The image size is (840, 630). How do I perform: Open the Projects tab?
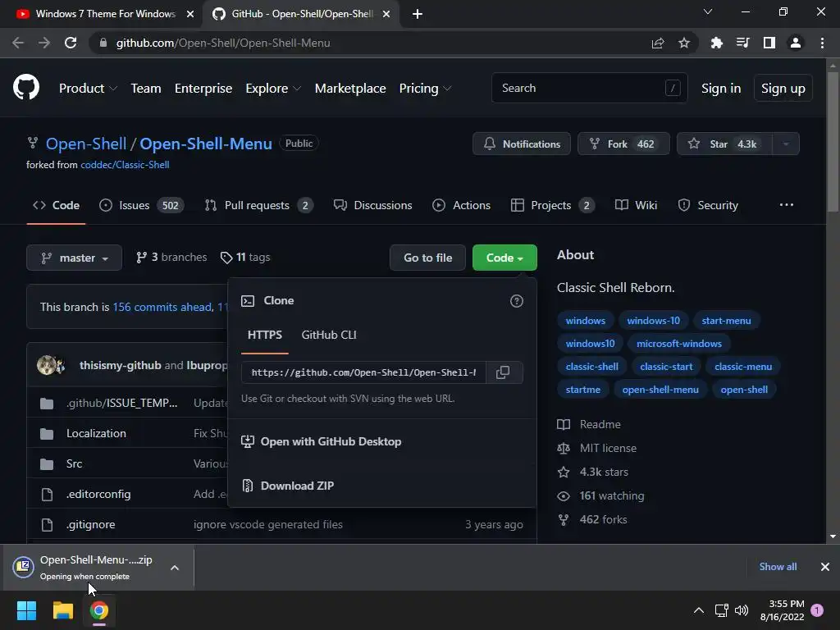point(553,205)
